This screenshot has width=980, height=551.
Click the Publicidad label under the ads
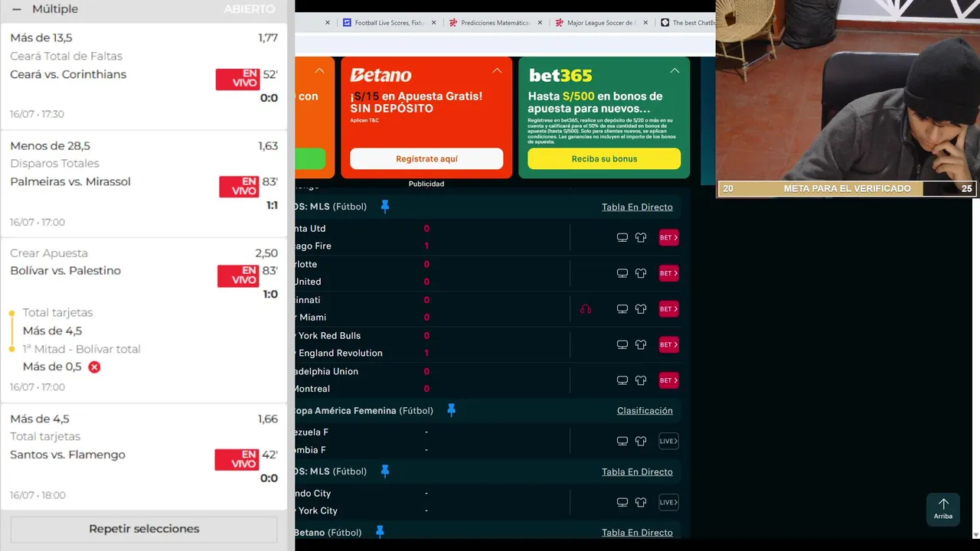tap(426, 184)
